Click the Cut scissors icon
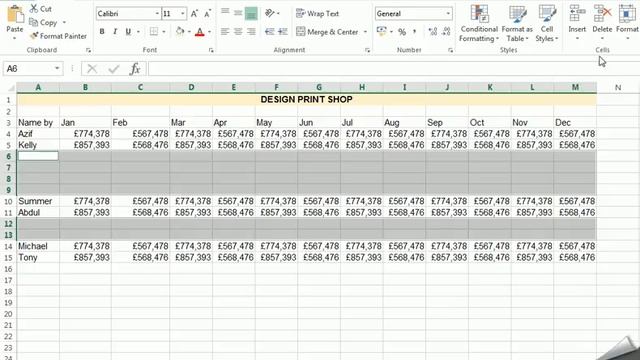 [x=34, y=9]
